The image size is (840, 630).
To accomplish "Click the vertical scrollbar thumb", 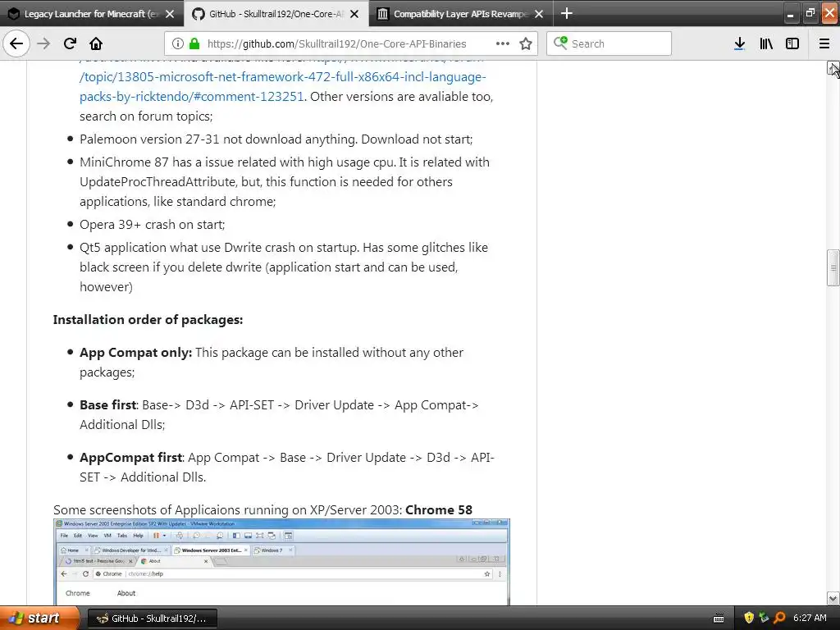I will (x=833, y=268).
